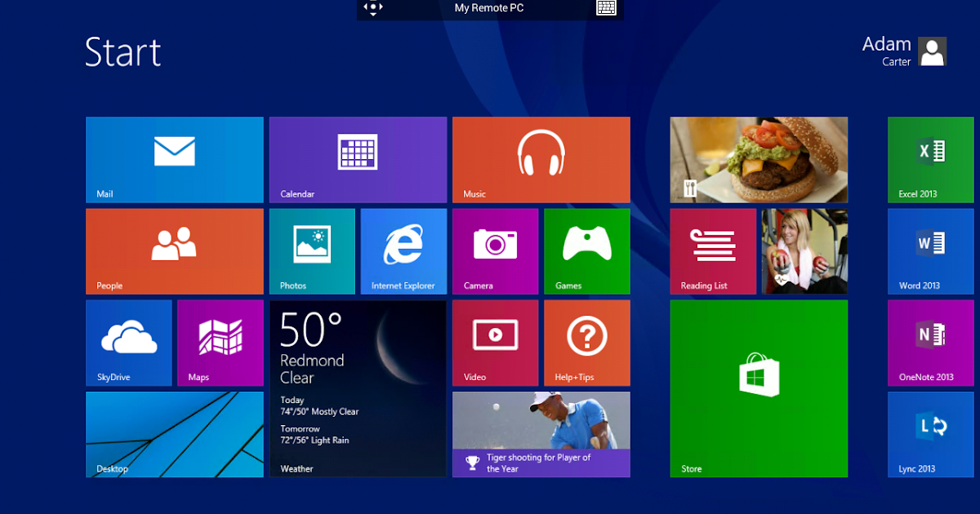Open the Health & Fitness photo tile
Screen dimensions: 980x514
[805, 251]
